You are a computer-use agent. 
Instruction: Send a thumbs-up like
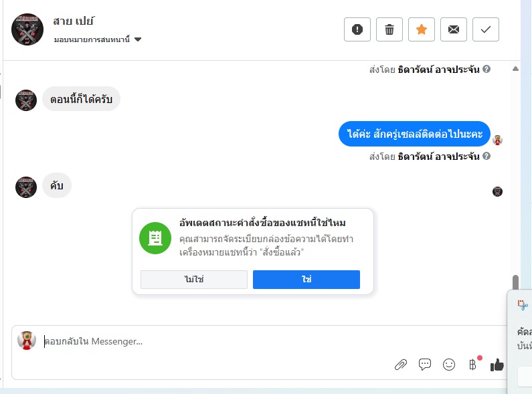click(497, 365)
